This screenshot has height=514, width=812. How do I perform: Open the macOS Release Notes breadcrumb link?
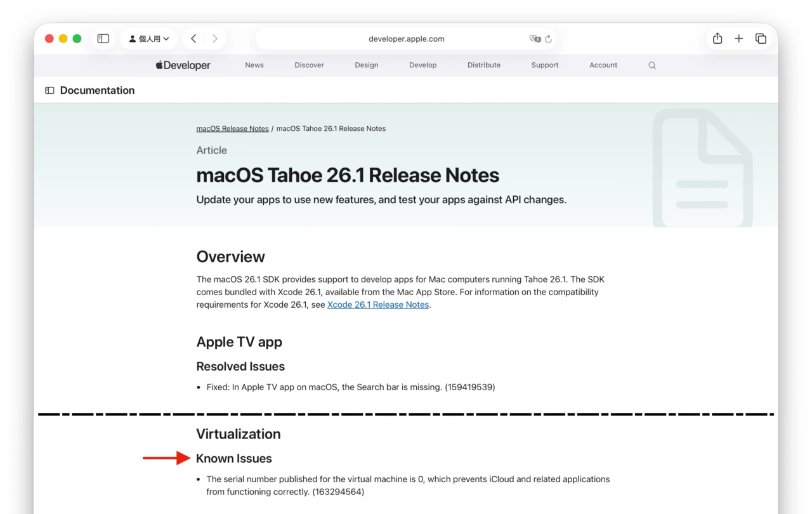tap(232, 128)
